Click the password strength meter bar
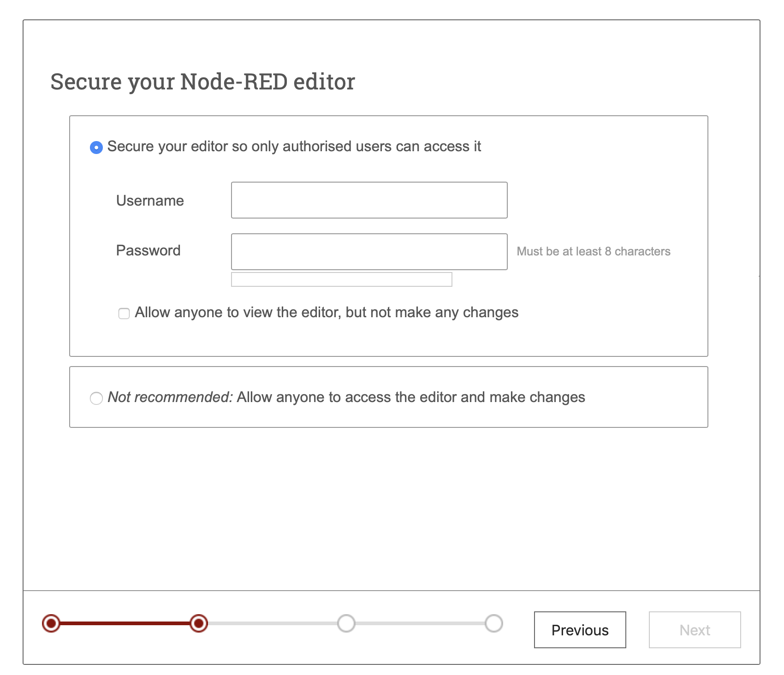Viewport: 784px width, 675px height. (x=341, y=279)
